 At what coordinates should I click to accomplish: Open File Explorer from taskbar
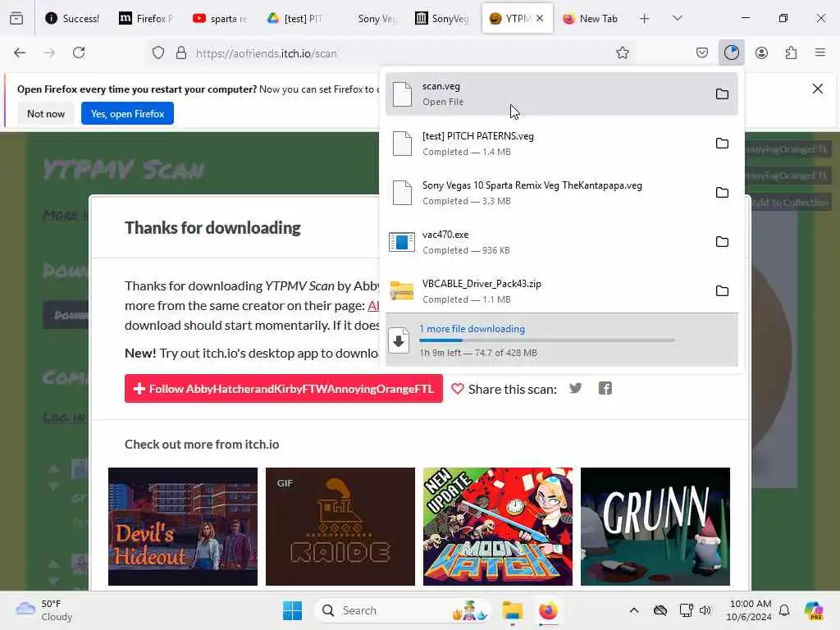click(x=512, y=610)
